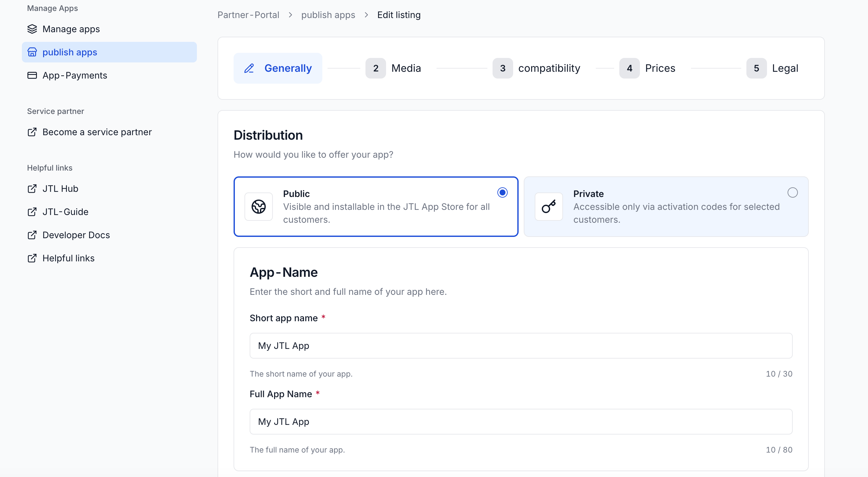Click Edit listing breadcrumb
The image size is (868, 477).
(x=399, y=15)
